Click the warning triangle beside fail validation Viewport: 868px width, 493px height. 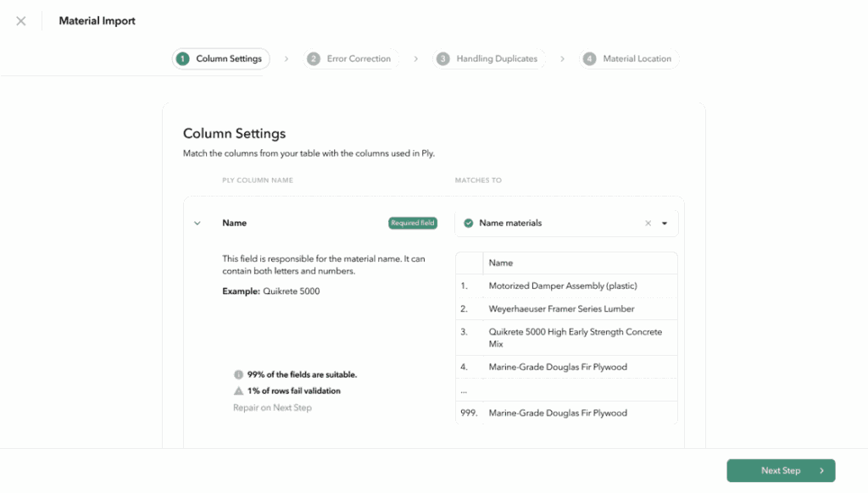238,391
